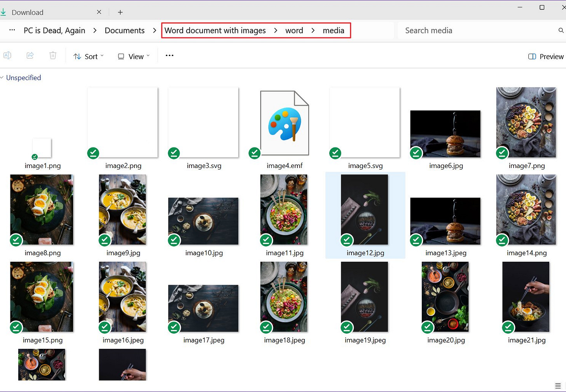Click the Delete trash icon
566x392 pixels.
(53, 56)
